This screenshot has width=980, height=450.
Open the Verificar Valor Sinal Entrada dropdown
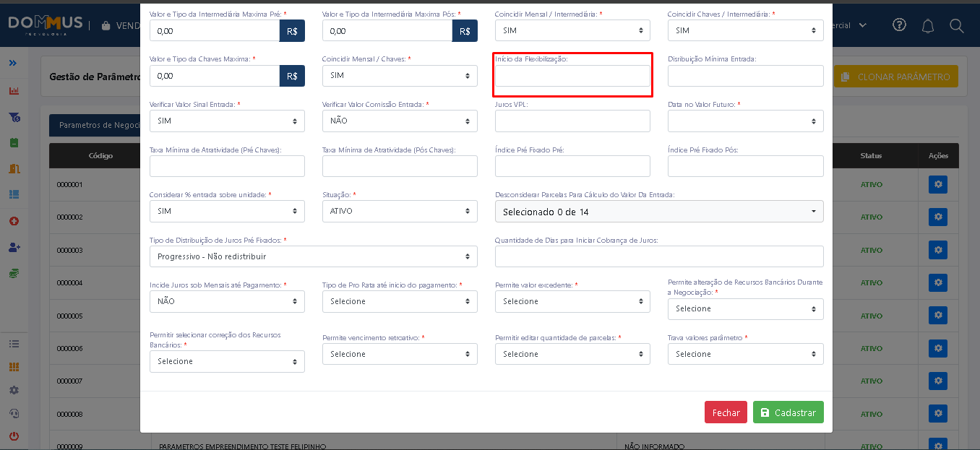click(227, 121)
